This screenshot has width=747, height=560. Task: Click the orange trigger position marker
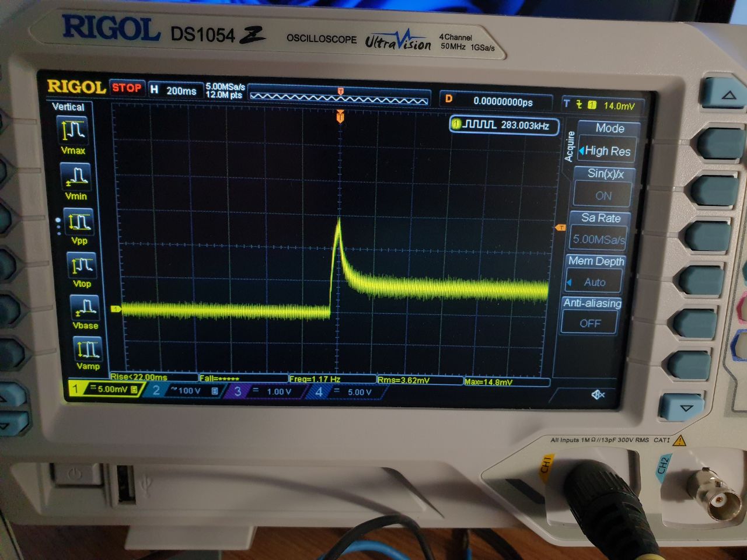(340, 117)
